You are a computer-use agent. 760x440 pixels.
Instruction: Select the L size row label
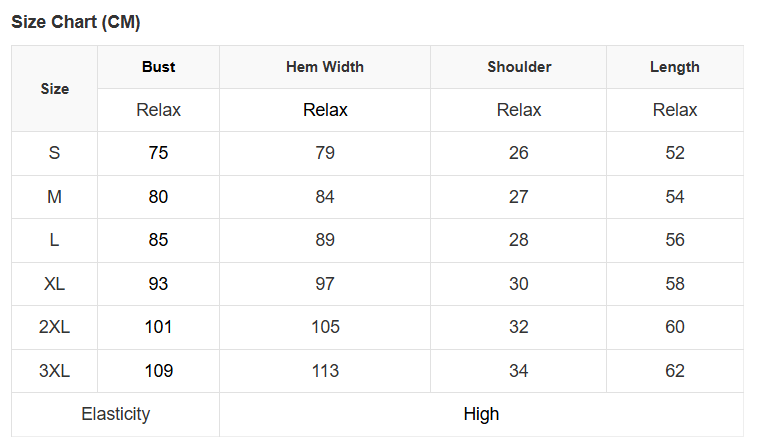(x=55, y=240)
